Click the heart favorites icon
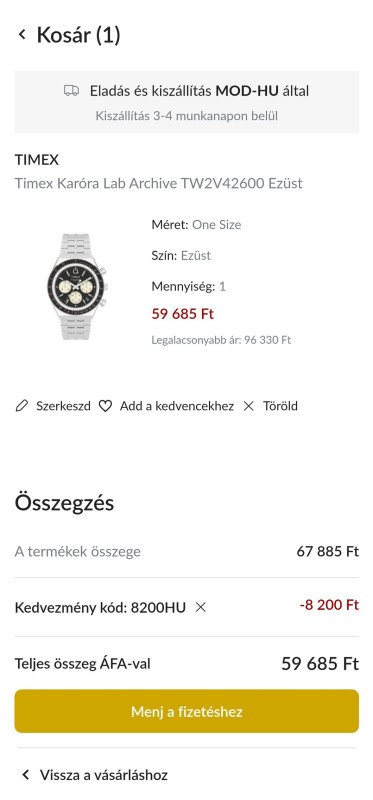Image resolution: width=373 pixels, height=800 pixels. [105, 406]
